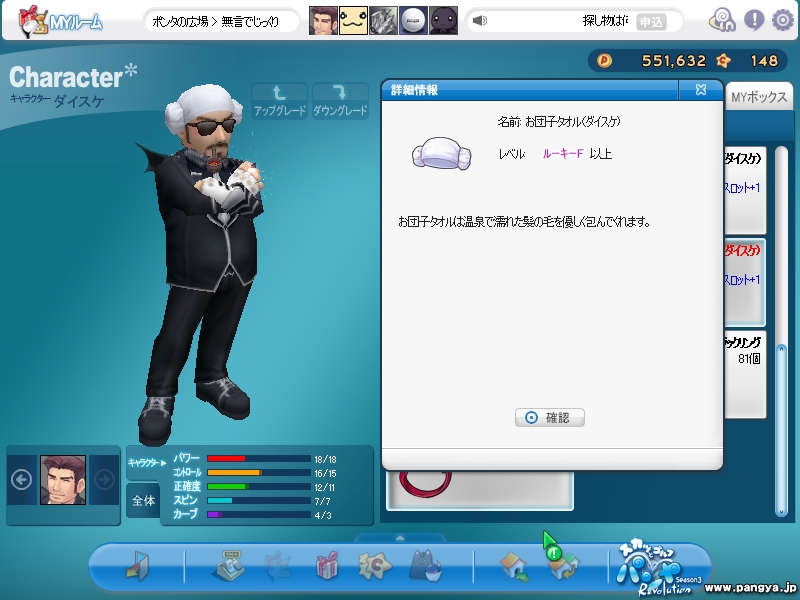Go to previous character with left arrow
The image size is (800, 600).
(x=21, y=480)
